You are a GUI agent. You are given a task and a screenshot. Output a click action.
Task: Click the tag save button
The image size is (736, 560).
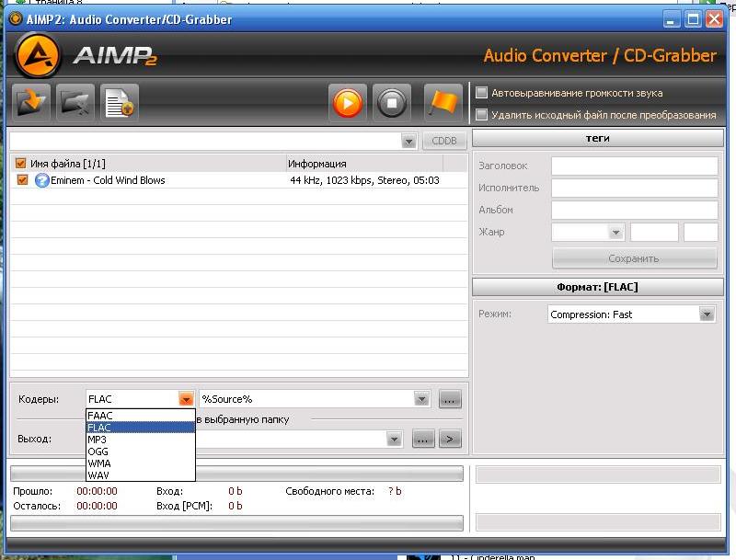pos(634,258)
